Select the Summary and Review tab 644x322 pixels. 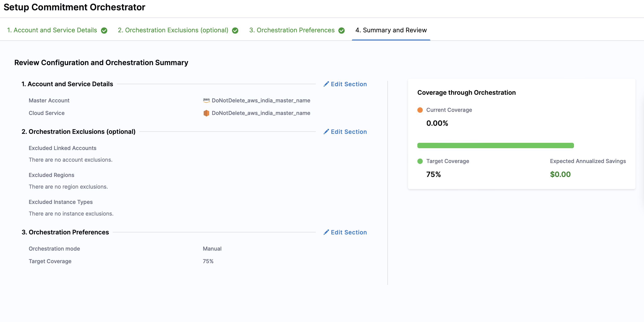coord(391,30)
